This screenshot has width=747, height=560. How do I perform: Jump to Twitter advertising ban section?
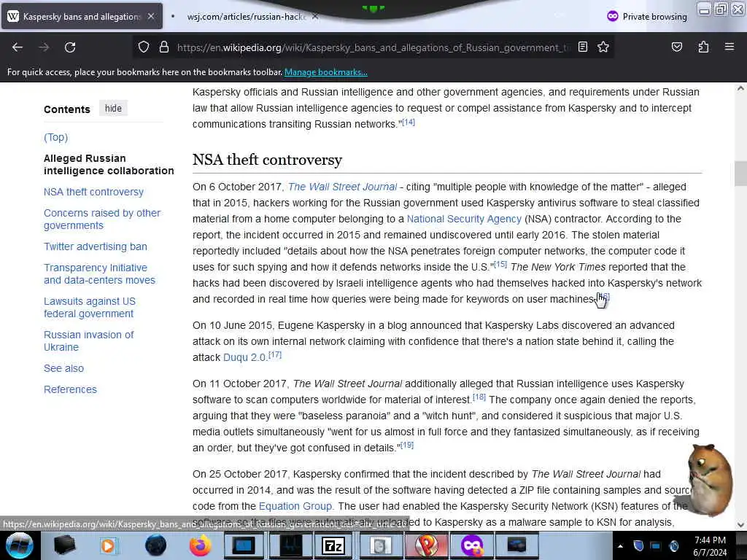tap(96, 246)
